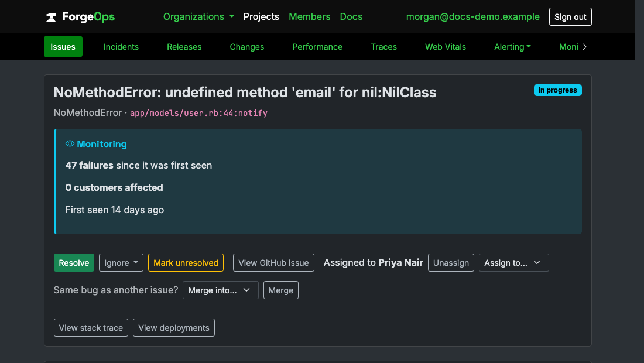Click the ForgeOps anvil logo icon
644x363 pixels.
coord(51,17)
